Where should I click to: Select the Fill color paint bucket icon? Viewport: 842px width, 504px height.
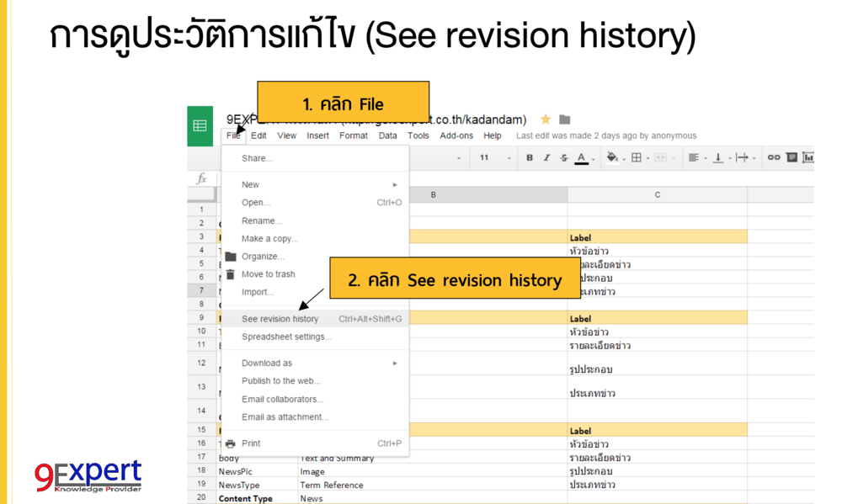(x=611, y=157)
